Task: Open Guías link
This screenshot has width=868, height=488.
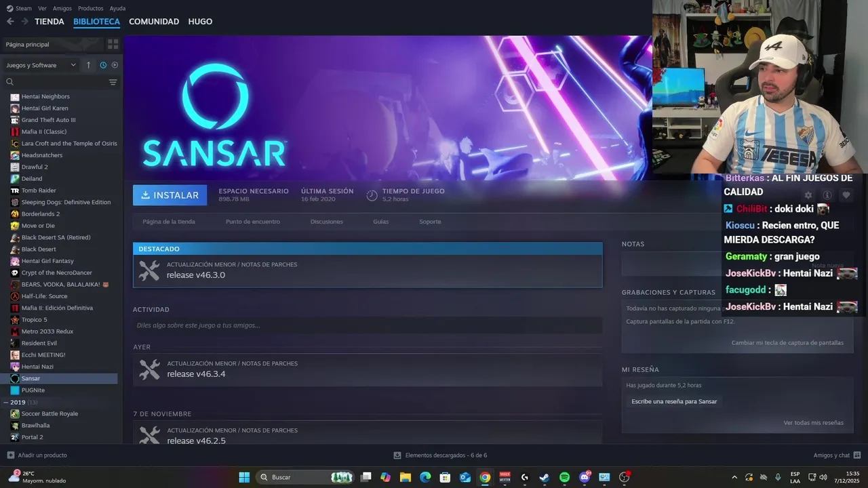Action: [380, 222]
